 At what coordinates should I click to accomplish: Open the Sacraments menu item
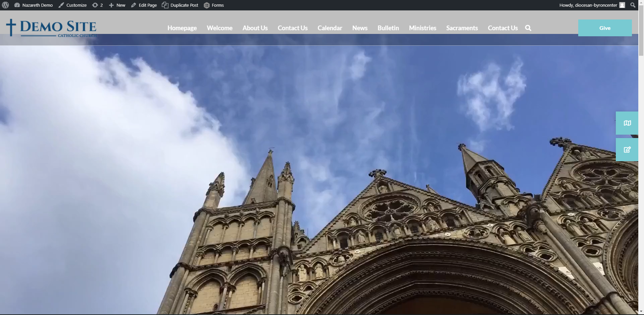point(462,28)
